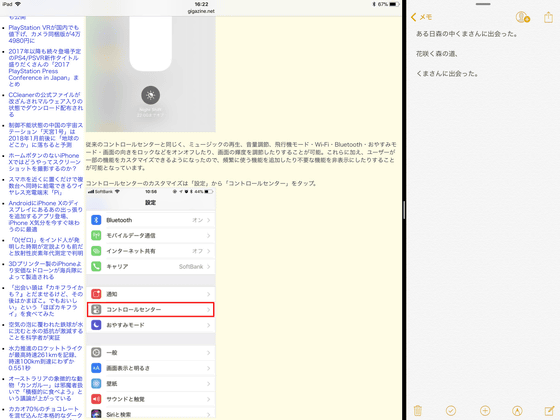Tap the wallpaper settings icon
The height and width of the screenshot is (420, 560).
96,384
